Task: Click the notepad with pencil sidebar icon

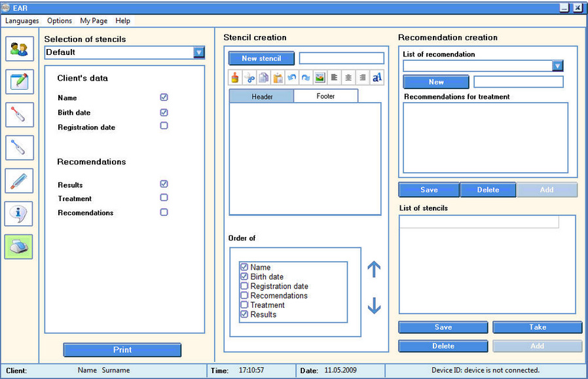Action: pos(19,82)
